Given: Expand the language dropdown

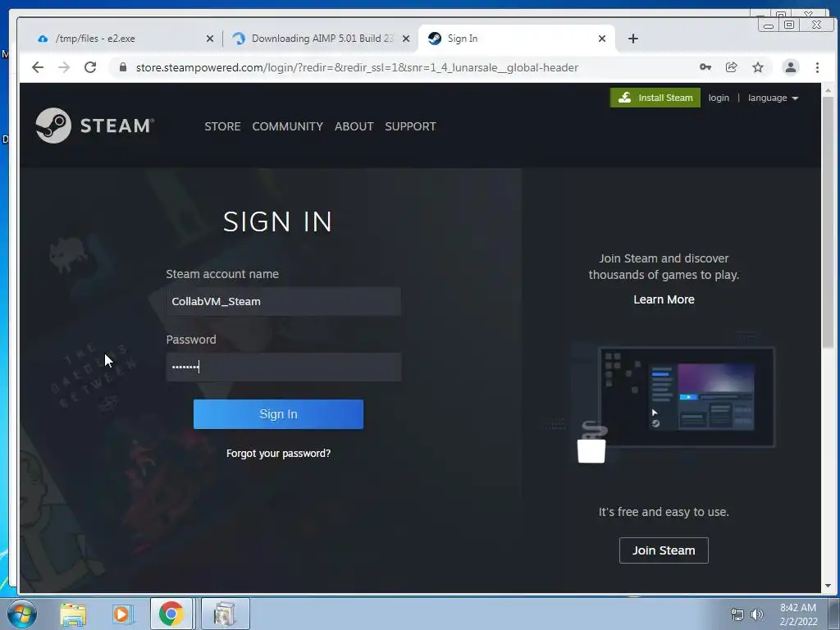Looking at the screenshot, I should click(x=773, y=98).
